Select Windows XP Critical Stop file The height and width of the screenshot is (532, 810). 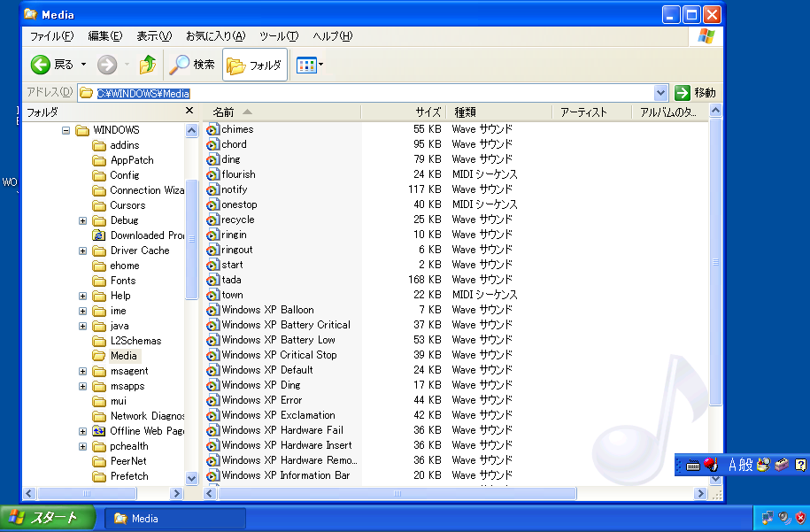[279, 355]
